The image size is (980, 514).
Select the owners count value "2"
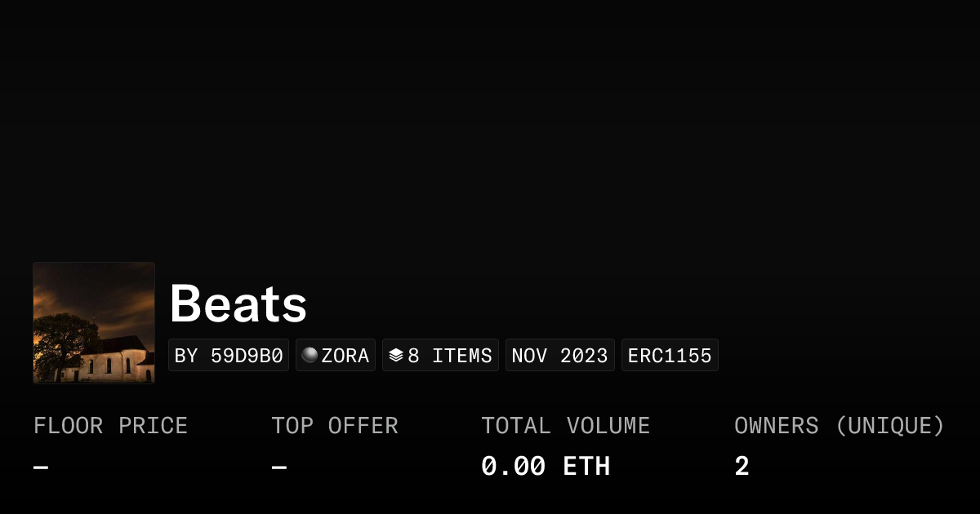(742, 467)
